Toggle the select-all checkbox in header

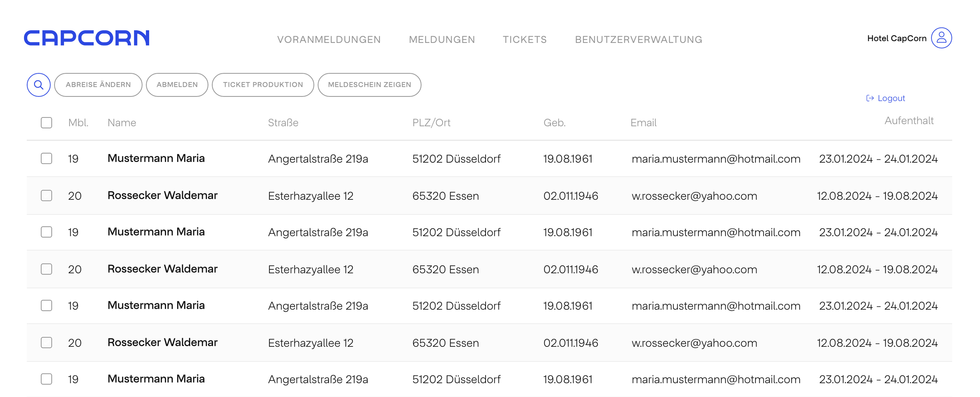click(x=47, y=122)
